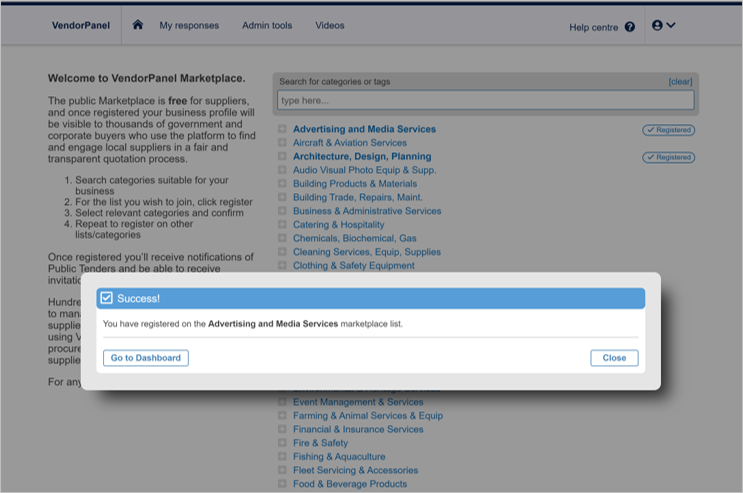The image size is (743, 493).
Task: Click the Success! dialog title text
Action: click(138, 299)
